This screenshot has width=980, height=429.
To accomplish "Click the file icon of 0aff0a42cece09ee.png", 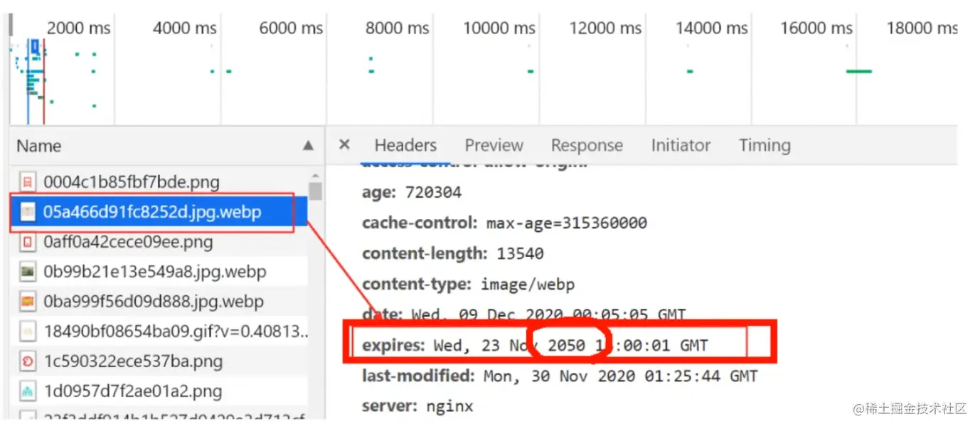I will click(x=28, y=242).
